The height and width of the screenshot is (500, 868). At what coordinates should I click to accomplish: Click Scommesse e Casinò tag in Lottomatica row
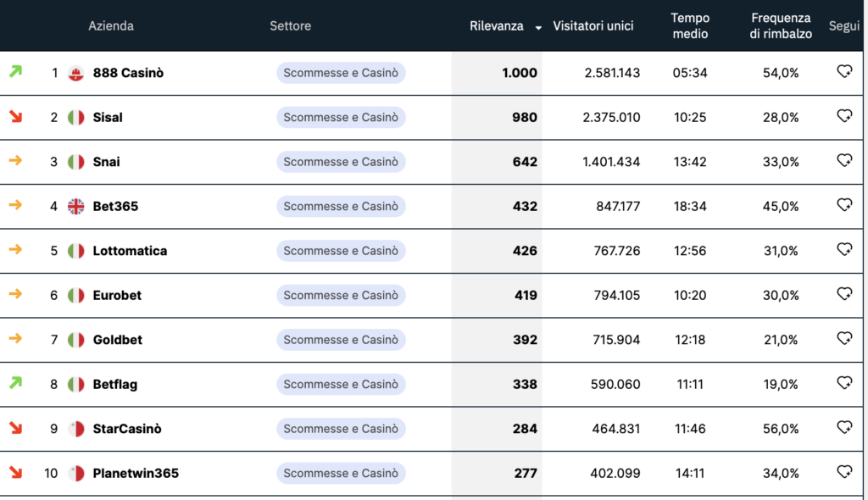point(341,251)
